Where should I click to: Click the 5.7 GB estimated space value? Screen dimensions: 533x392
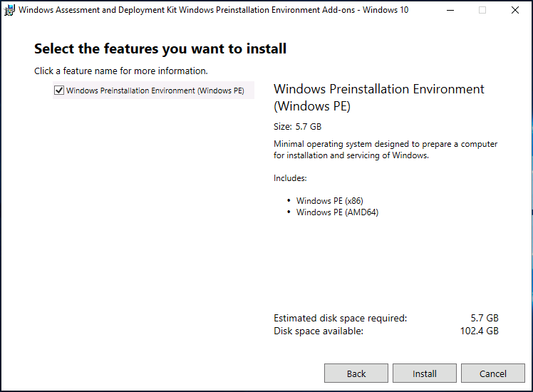tap(485, 318)
